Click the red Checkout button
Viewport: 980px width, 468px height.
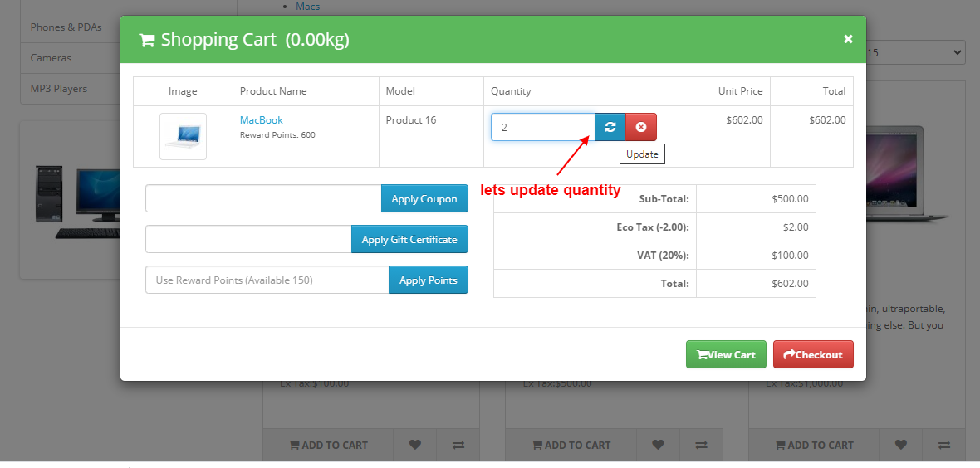pos(813,354)
